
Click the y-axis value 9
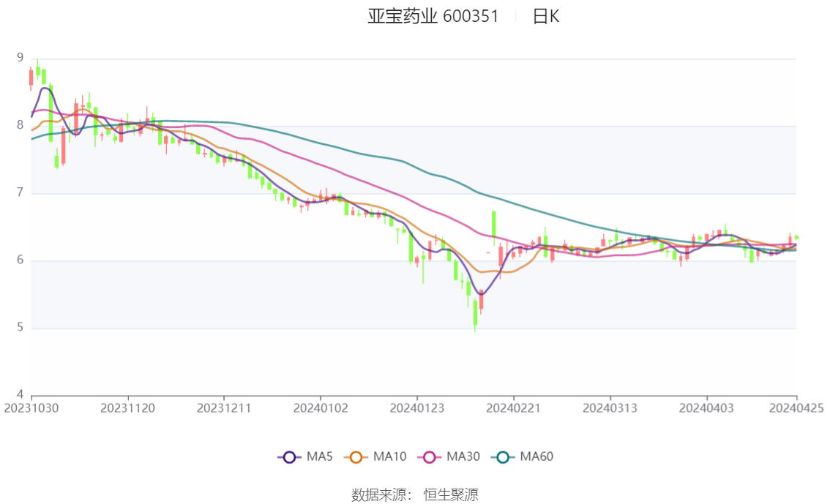(x=20, y=58)
